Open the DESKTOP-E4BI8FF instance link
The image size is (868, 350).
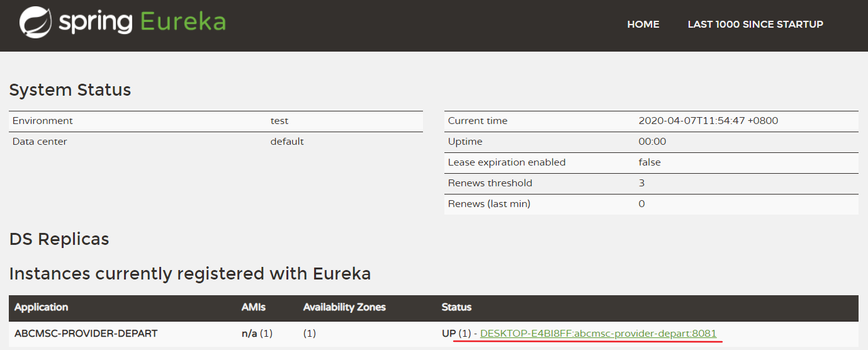click(x=597, y=334)
